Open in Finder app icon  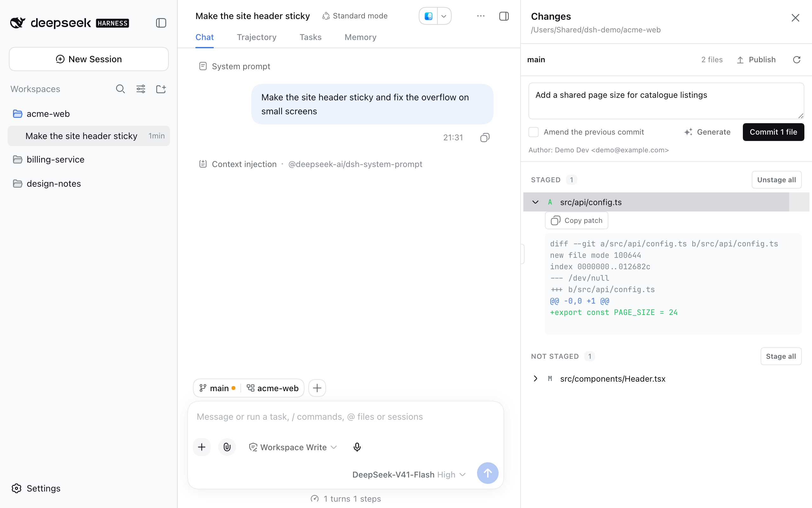click(x=429, y=16)
